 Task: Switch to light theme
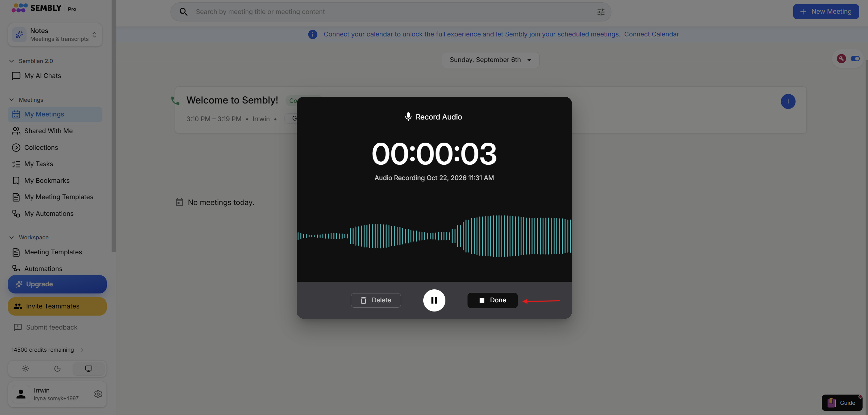tap(26, 369)
